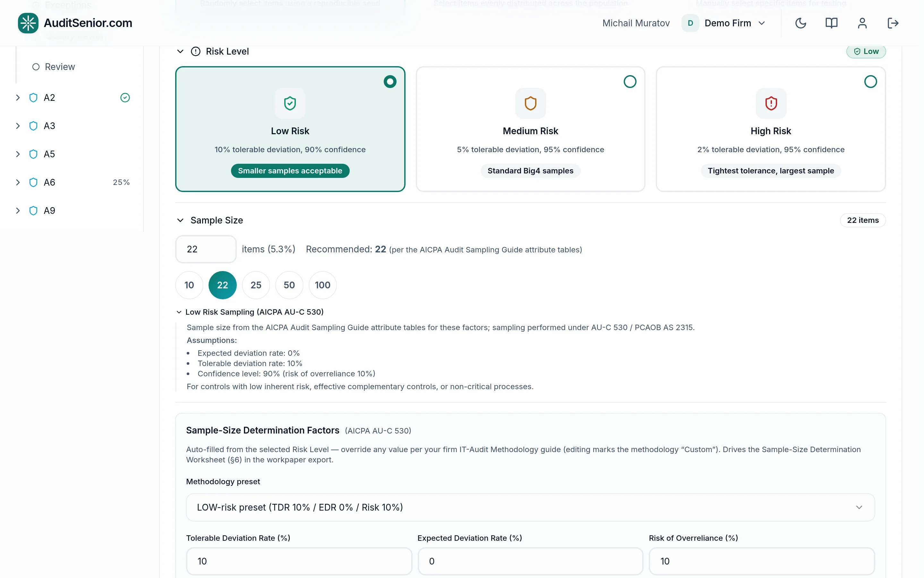Open the Methodology preset dropdown
The image size is (924, 578).
530,507
